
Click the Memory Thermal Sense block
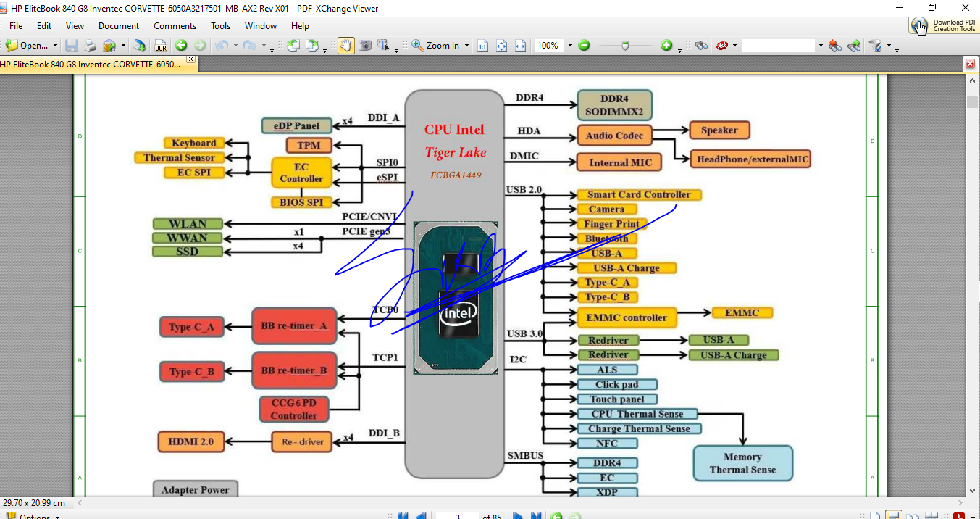pyautogui.click(x=743, y=463)
